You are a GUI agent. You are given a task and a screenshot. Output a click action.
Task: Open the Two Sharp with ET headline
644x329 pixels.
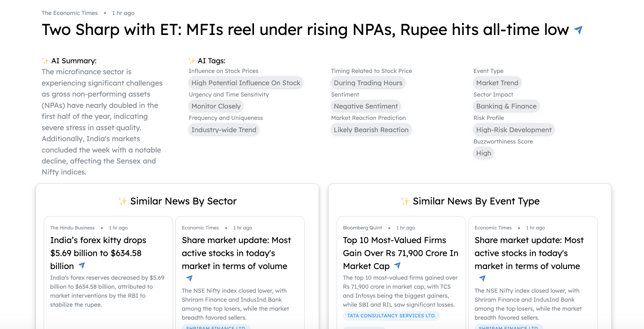click(305, 30)
